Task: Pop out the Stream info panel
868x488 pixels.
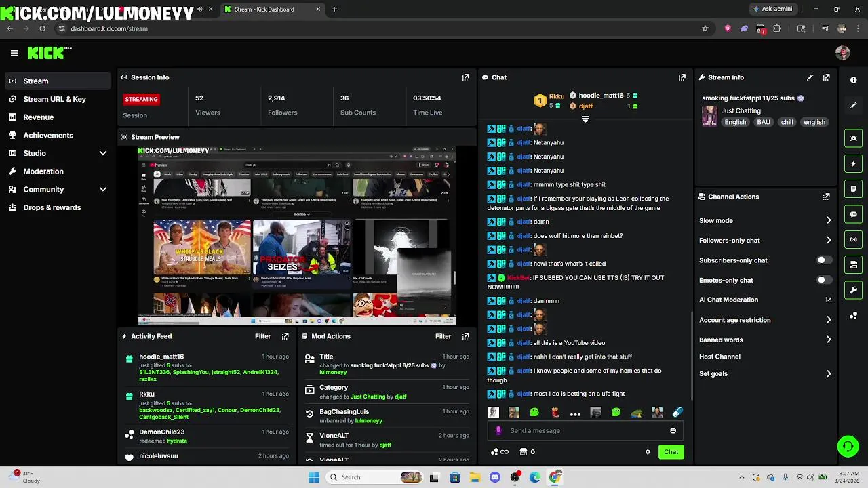Action: pos(826,77)
